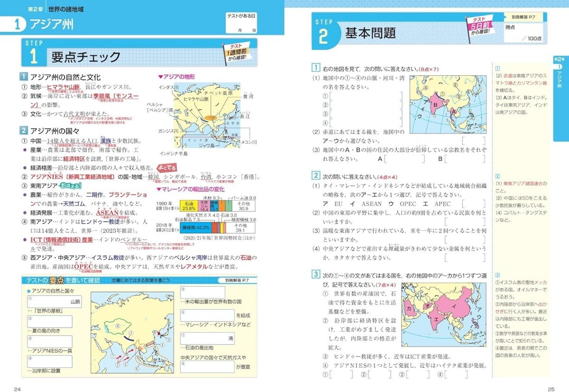This screenshot has width=569, height=392.
Task: Click the STEP 2 number block
Action: [326, 32]
